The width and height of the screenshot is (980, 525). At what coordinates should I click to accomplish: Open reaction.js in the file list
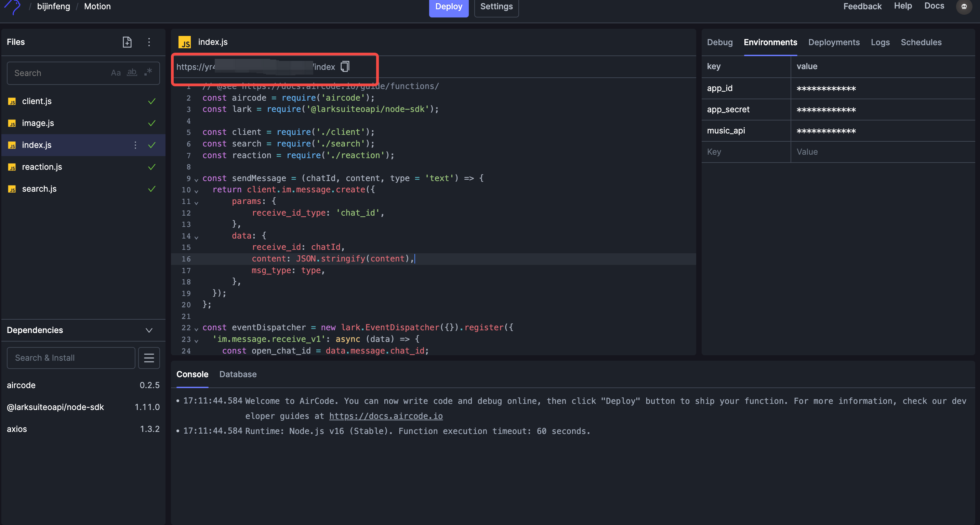[x=42, y=167]
